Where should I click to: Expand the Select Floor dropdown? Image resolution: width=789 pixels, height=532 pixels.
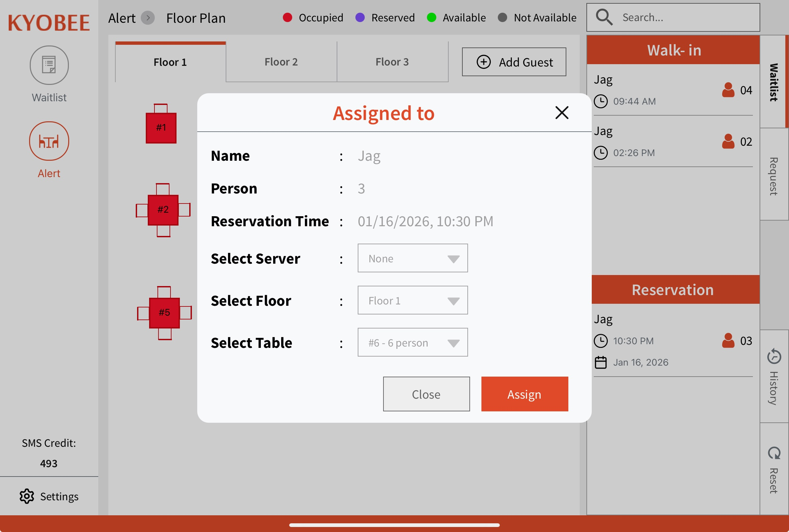[412, 301]
